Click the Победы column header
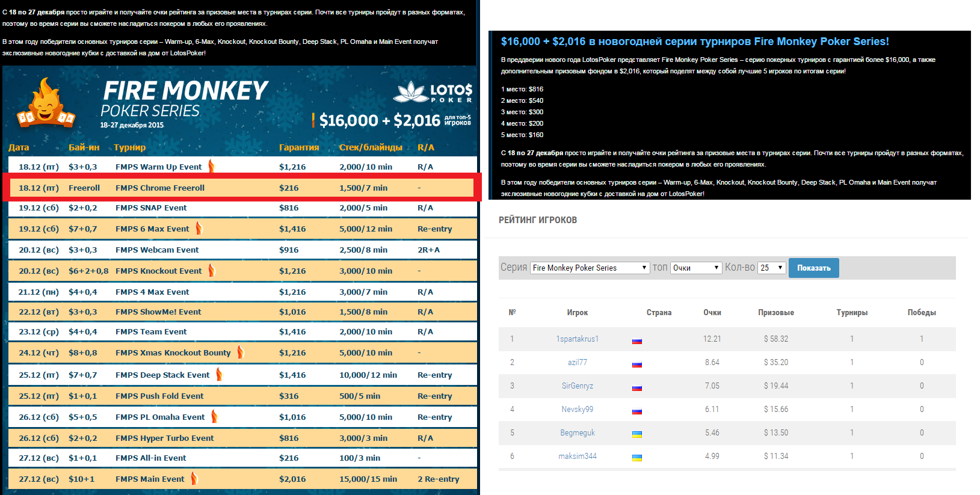 click(922, 313)
